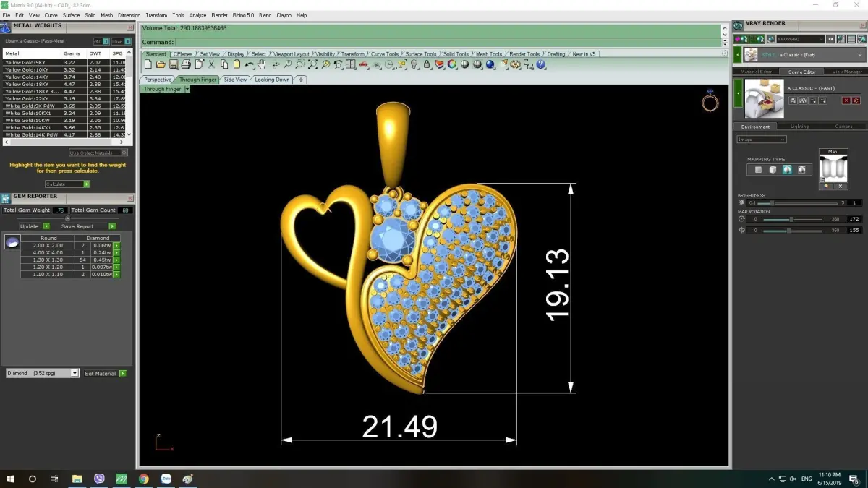Switch to the Perspective viewport tab

pos(158,80)
